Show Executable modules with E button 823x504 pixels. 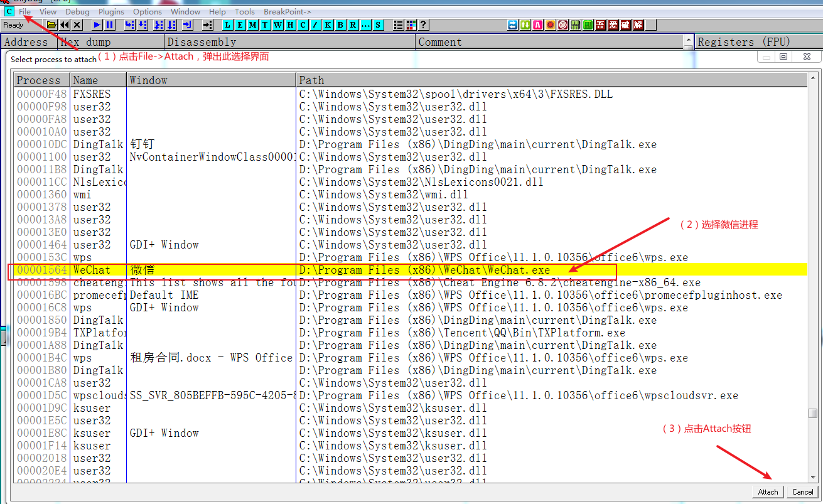[x=240, y=25]
